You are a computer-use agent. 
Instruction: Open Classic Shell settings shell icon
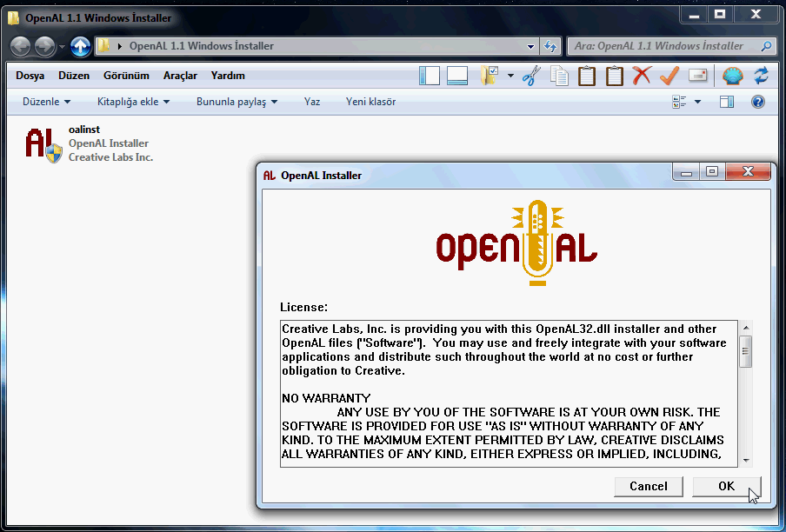(732, 76)
